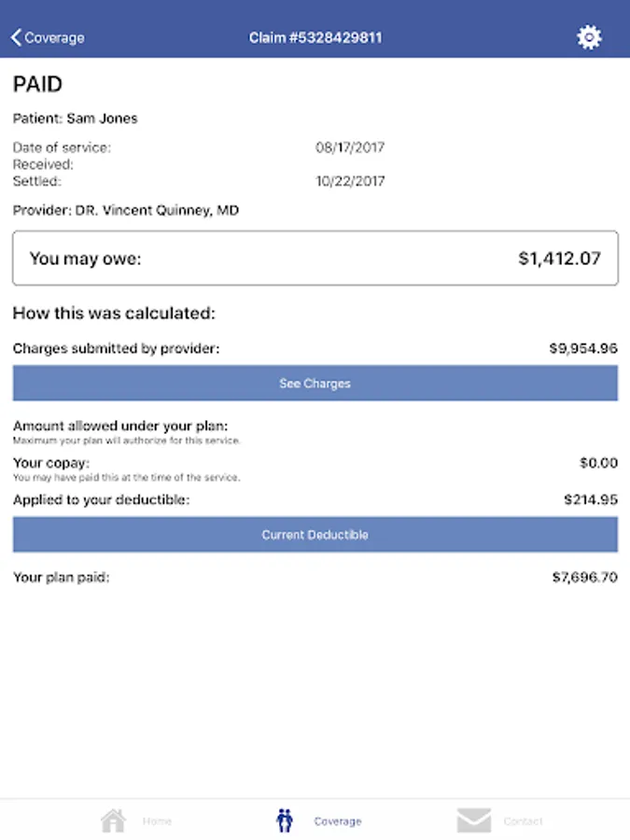Tap the charges submitted amount $9,954.96
This screenshot has width=630, height=840.
(x=583, y=349)
